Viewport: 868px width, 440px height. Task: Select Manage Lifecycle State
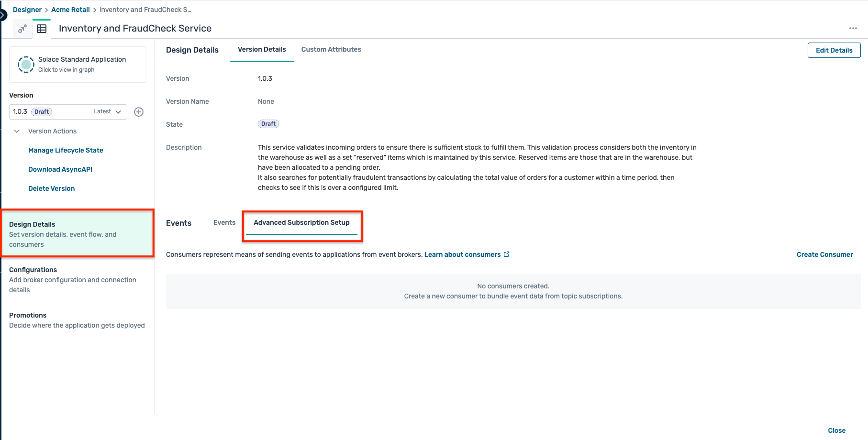(66, 150)
